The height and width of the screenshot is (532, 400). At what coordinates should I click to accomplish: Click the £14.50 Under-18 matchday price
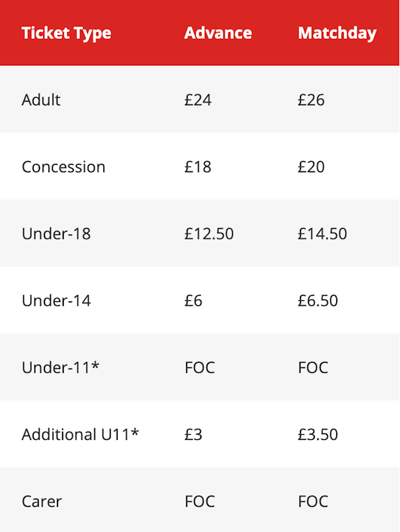322,234
